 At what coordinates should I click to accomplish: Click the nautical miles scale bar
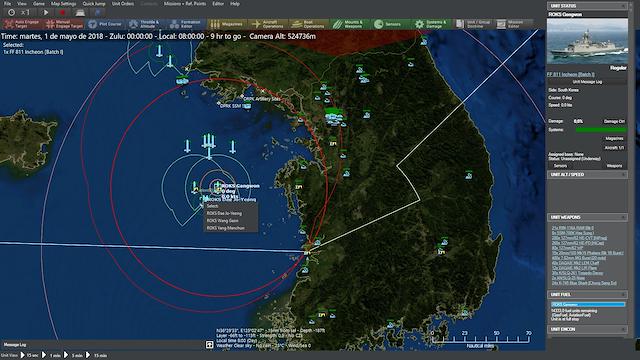(480, 339)
